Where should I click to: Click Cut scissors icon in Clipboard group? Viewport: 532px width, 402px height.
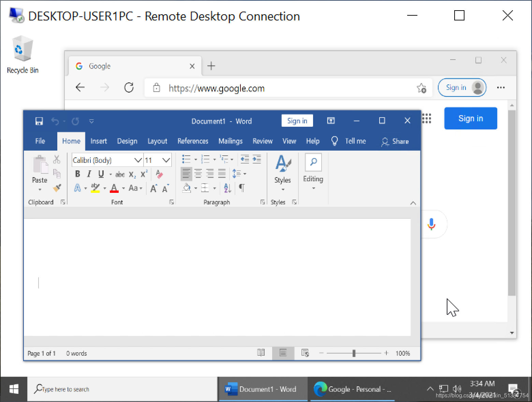click(57, 159)
